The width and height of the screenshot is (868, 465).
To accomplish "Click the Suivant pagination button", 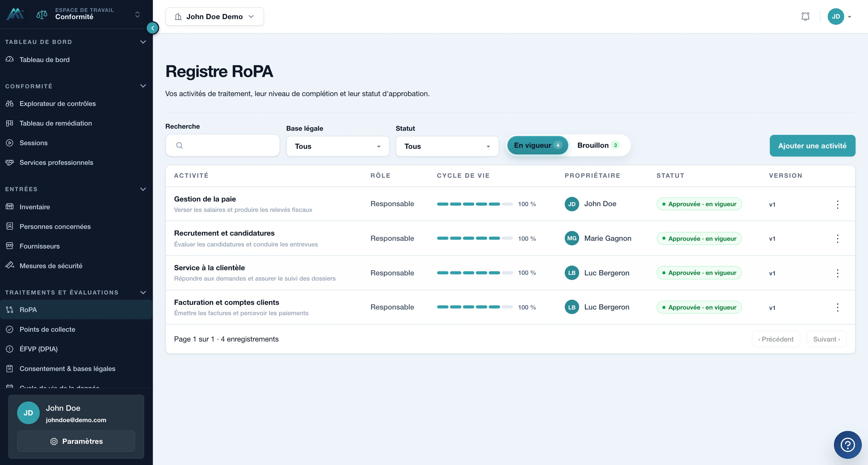I will click(x=826, y=339).
